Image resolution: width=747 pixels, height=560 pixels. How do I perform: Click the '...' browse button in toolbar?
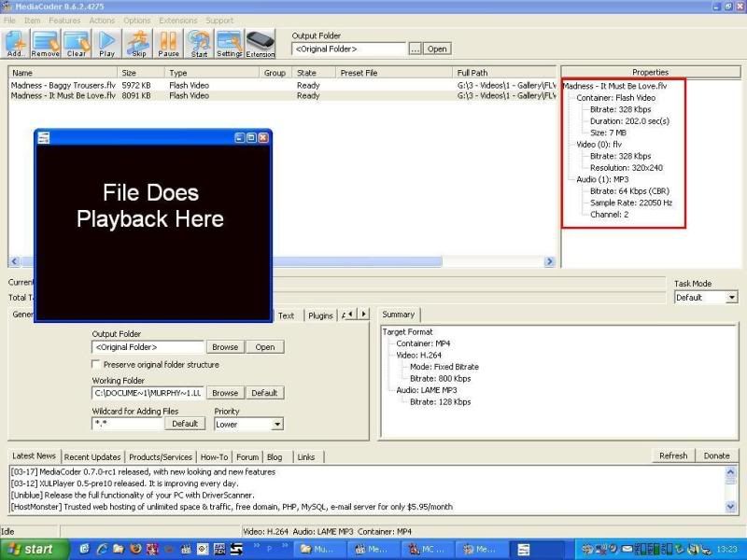415,49
